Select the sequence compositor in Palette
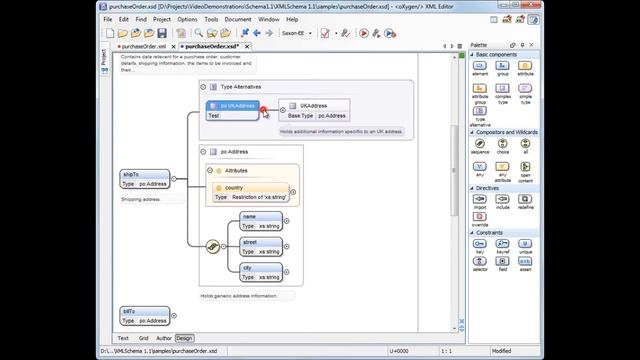Screen dimensions: 640x360 click(x=480, y=146)
